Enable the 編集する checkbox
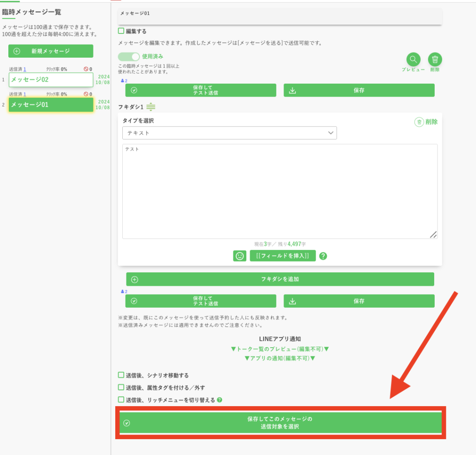 (121, 31)
